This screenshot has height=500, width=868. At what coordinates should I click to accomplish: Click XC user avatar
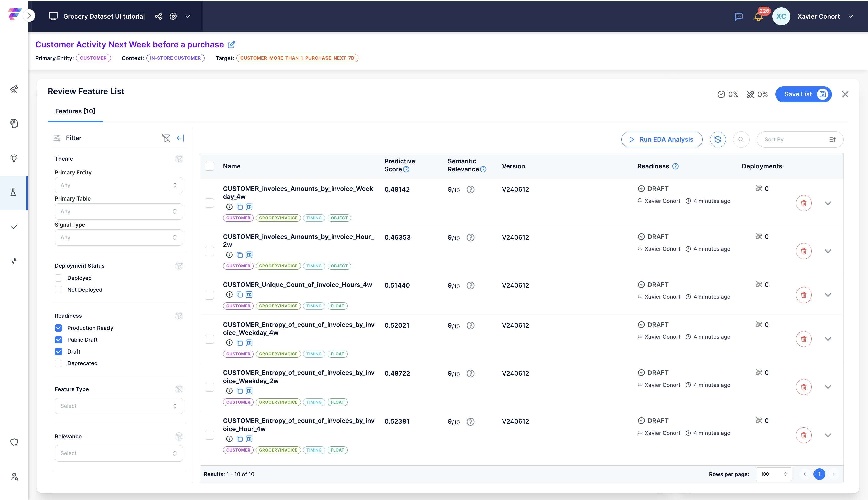(781, 17)
